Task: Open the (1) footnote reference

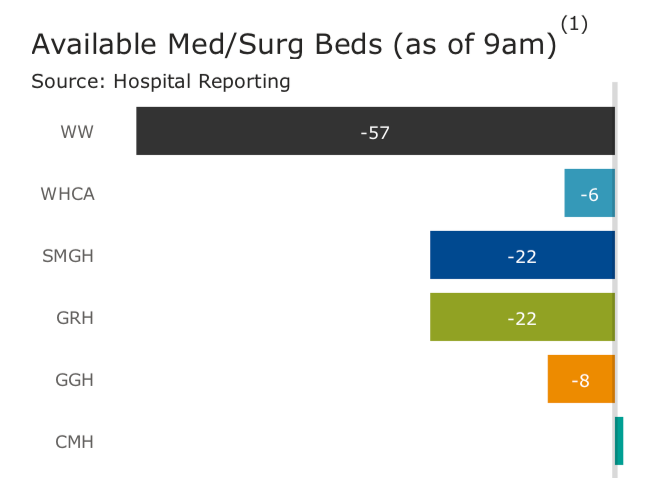Action: [x=574, y=24]
